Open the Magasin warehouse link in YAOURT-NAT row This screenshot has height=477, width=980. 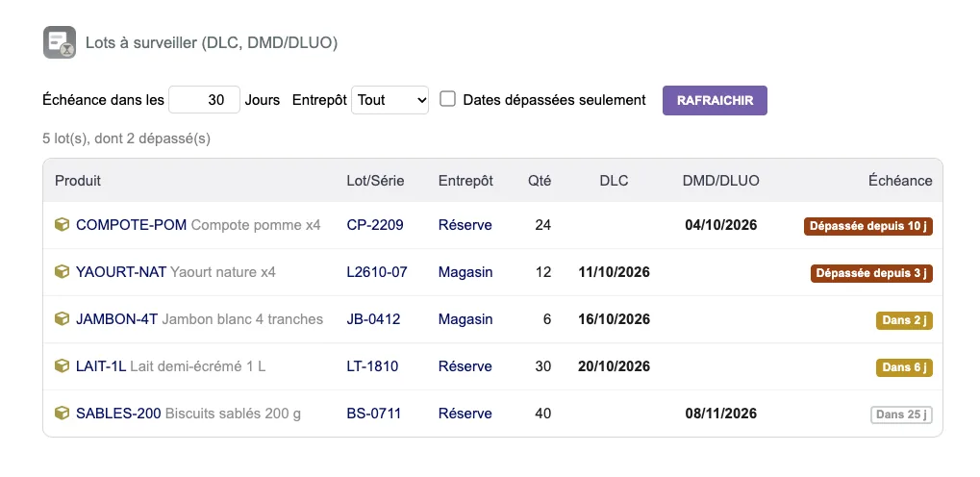465,272
